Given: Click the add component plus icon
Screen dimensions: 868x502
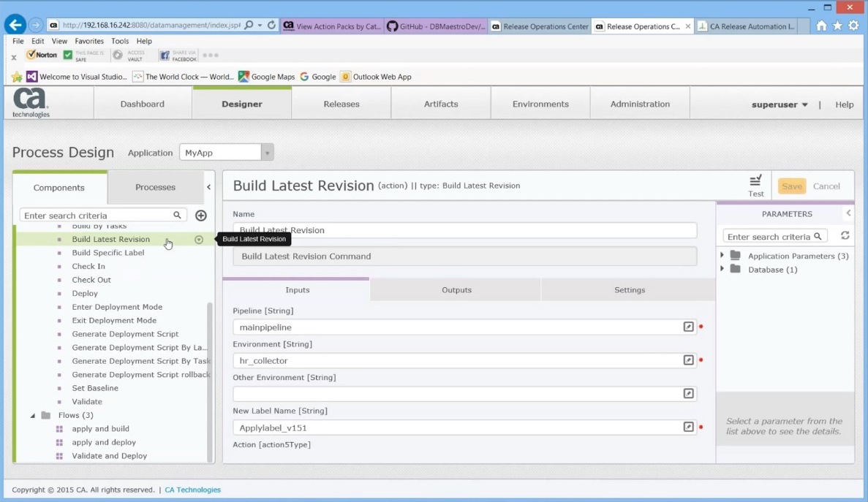Looking at the screenshot, I should [201, 216].
